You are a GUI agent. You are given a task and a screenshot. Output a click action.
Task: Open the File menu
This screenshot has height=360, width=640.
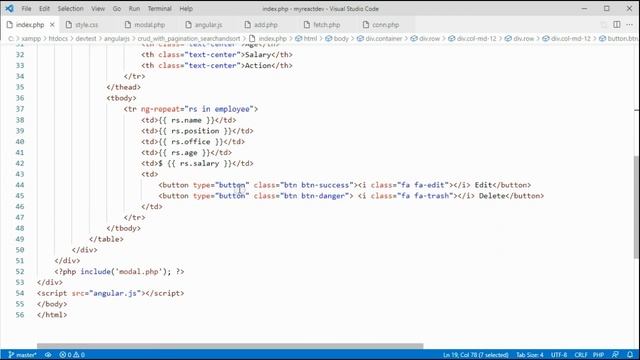(27, 9)
